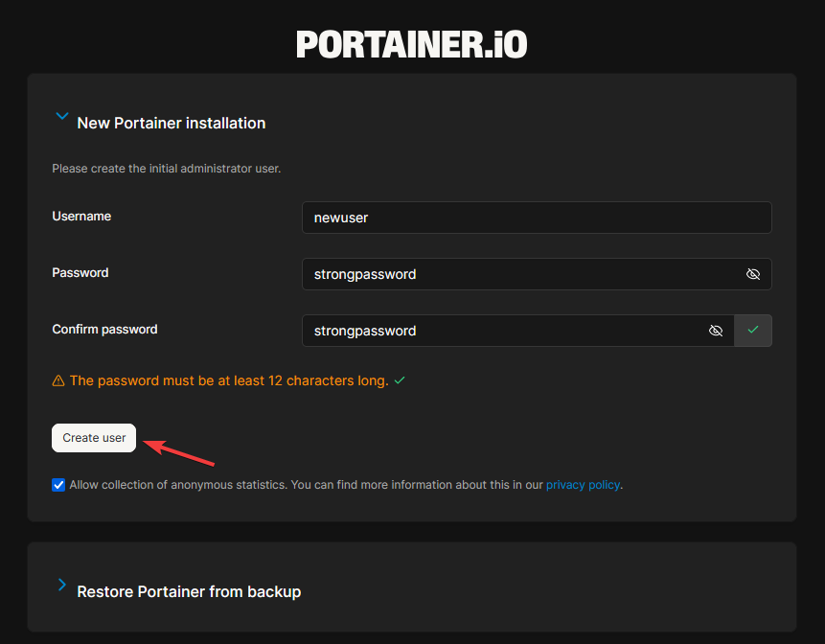This screenshot has width=825, height=644.
Task: Open the privacy policy link
Action: pos(583,485)
